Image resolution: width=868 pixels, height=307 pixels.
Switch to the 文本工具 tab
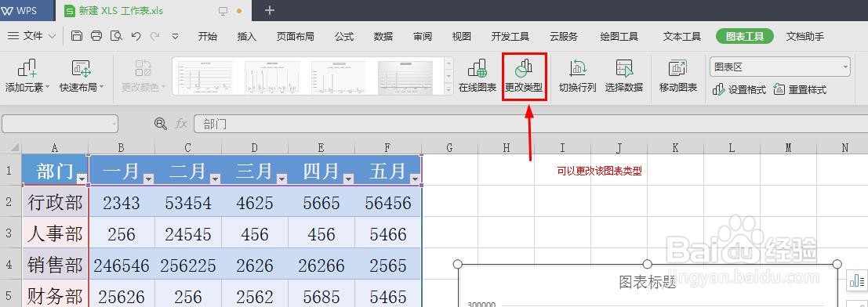tap(682, 37)
